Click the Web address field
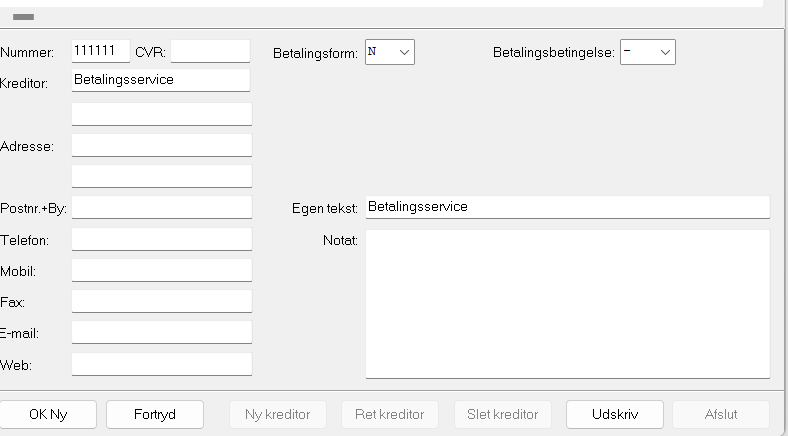 click(x=162, y=364)
